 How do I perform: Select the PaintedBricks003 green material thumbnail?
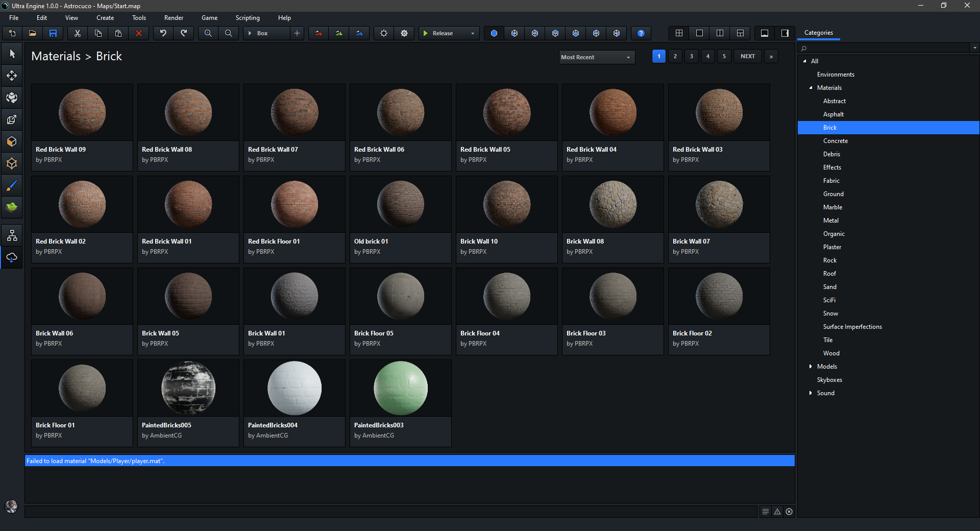pyautogui.click(x=400, y=389)
